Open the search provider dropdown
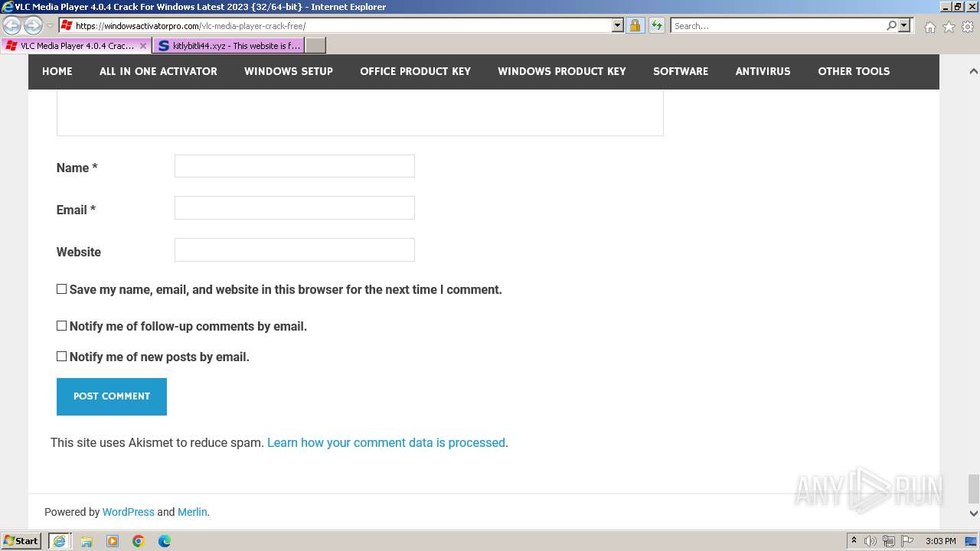This screenshot has width=980, height=551. click(x=904, y=26)
